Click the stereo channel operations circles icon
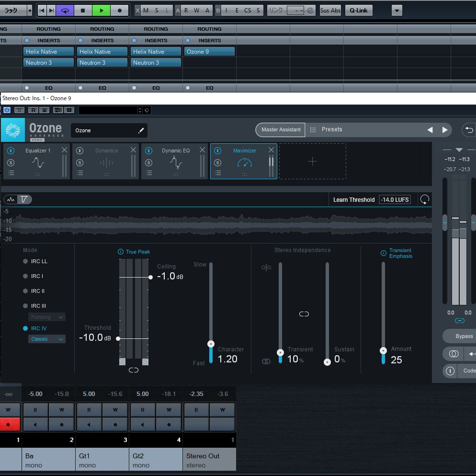The width and height of the screenshot is (476, 476). 453,354
